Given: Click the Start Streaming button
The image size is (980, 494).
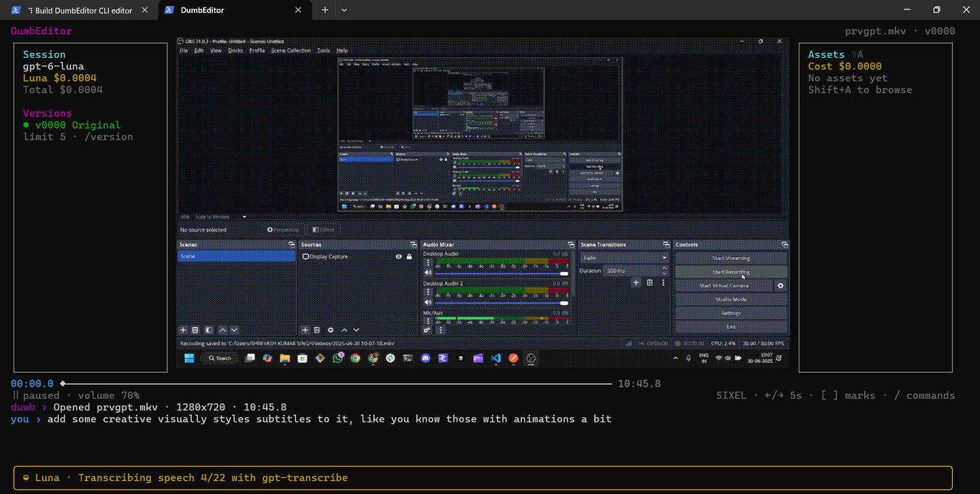Looking at the screenshot, I should (731, 259).
